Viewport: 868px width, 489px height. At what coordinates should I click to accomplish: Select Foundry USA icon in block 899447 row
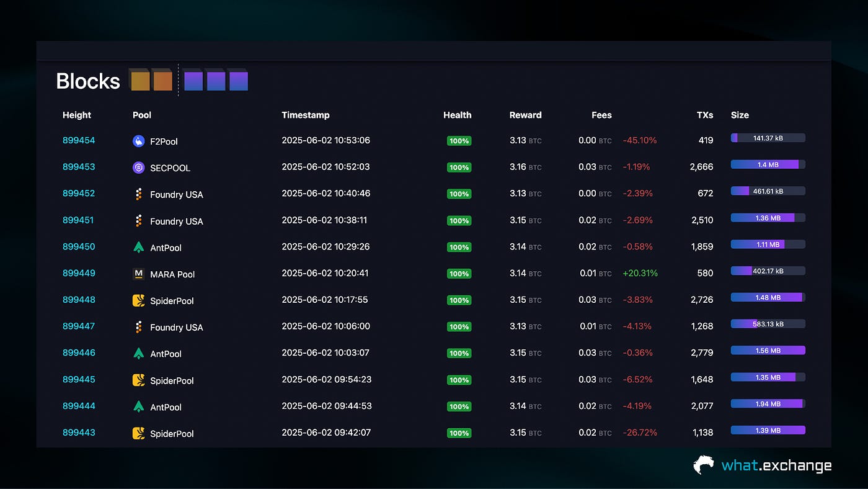click(x=139, y=327)
